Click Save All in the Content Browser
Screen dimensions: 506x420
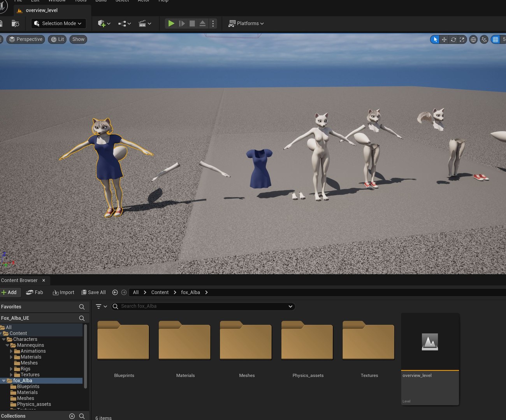coord(93,292)
